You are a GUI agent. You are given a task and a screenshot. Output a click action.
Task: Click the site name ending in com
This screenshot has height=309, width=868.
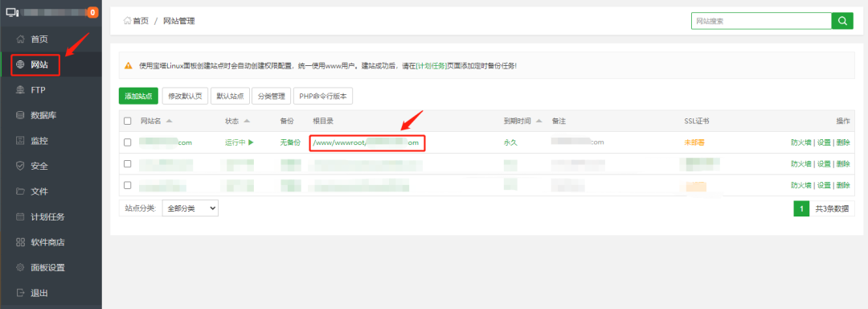166,142
